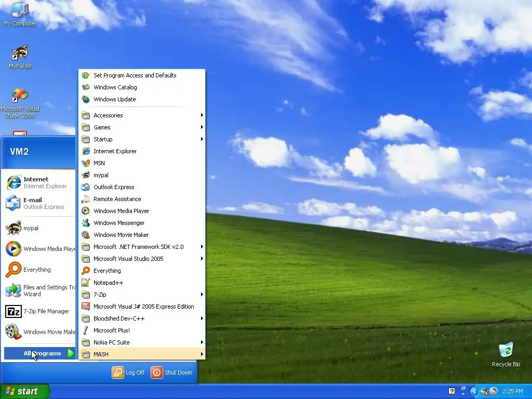Screen dimensions: 532x399
Task: Open Windows Media Player in All Programs
Action: click(142, 211)
